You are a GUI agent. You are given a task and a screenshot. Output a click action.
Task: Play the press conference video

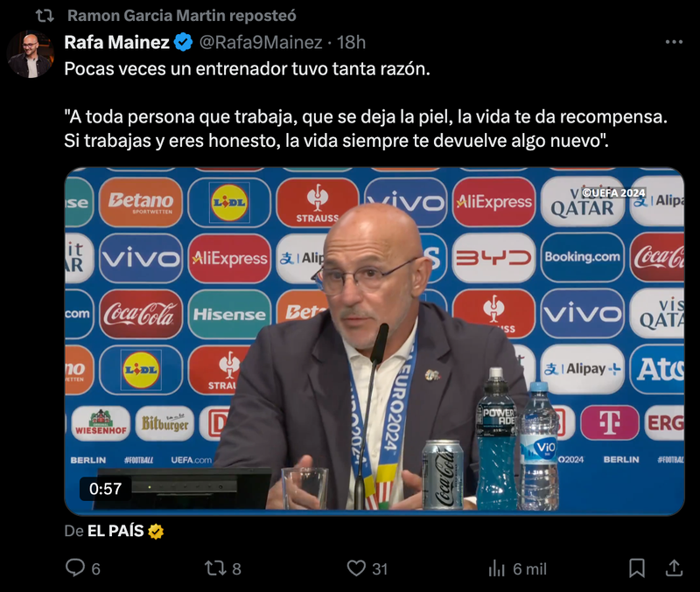coord(374,341)
